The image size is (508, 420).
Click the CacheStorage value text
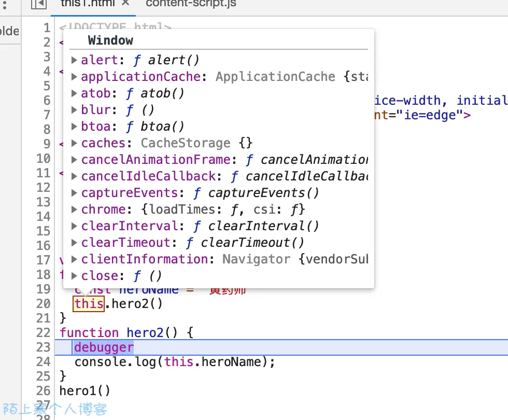coord(186,143)
